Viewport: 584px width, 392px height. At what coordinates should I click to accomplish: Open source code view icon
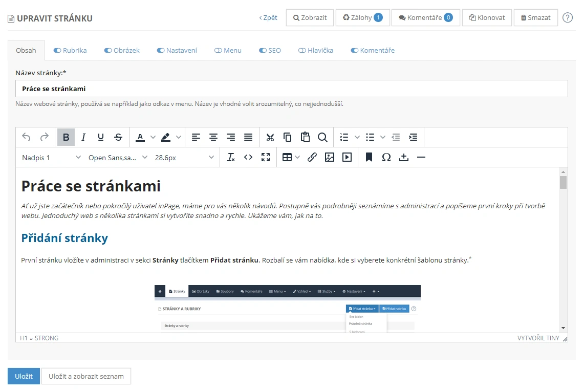click(x=248, y=158)
